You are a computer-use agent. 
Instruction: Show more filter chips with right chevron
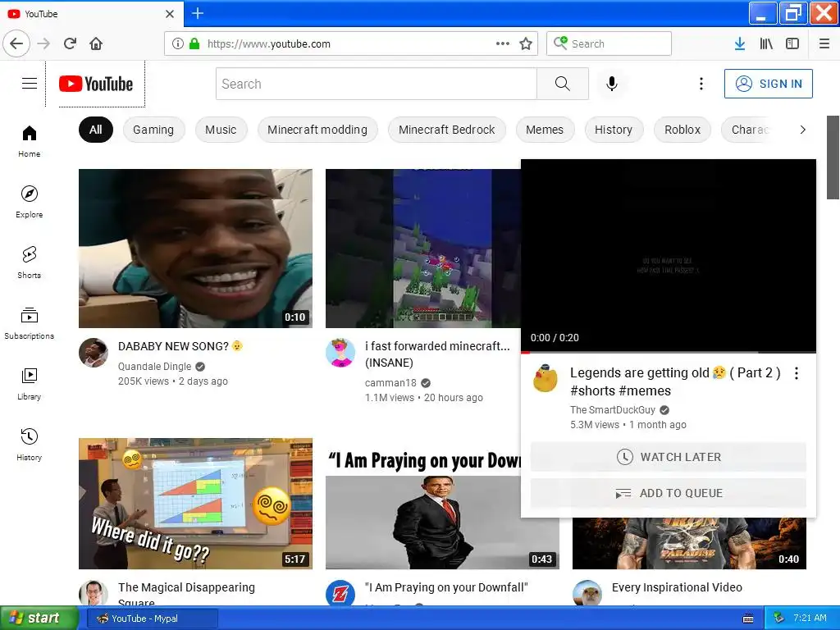pos(802,130)
